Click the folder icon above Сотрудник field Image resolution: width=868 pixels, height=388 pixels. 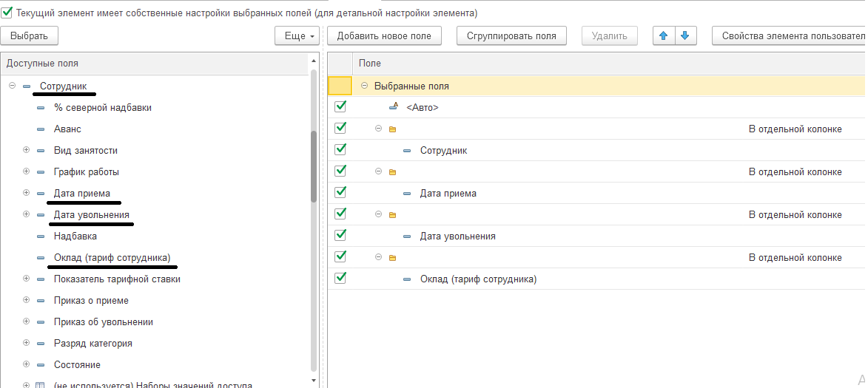(392, 129)
